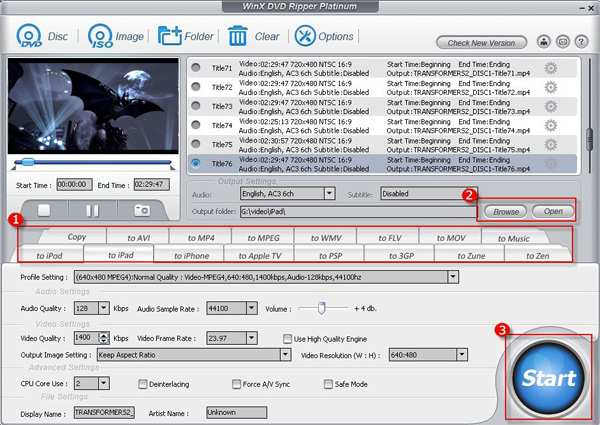Toggle Force A/V Sync checkbox
Viewport: 600px width, 425px height.
click(x=236, y=384)
